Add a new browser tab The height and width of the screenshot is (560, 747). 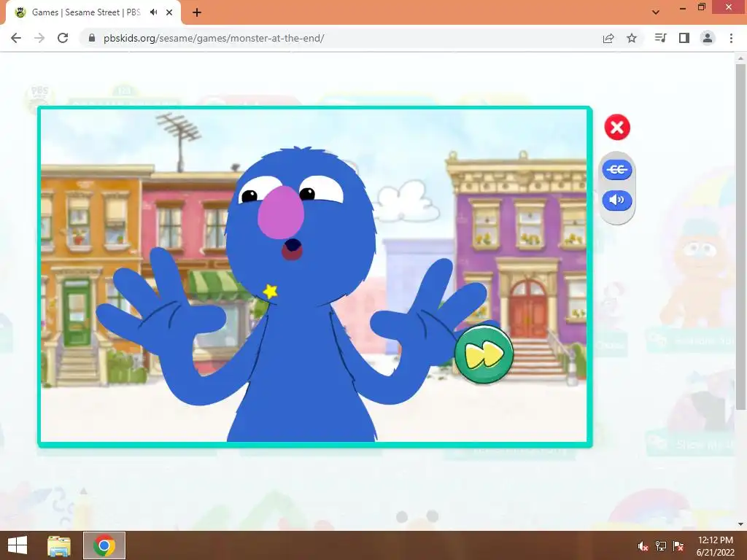pyautogui.click(x=197, y=12)
